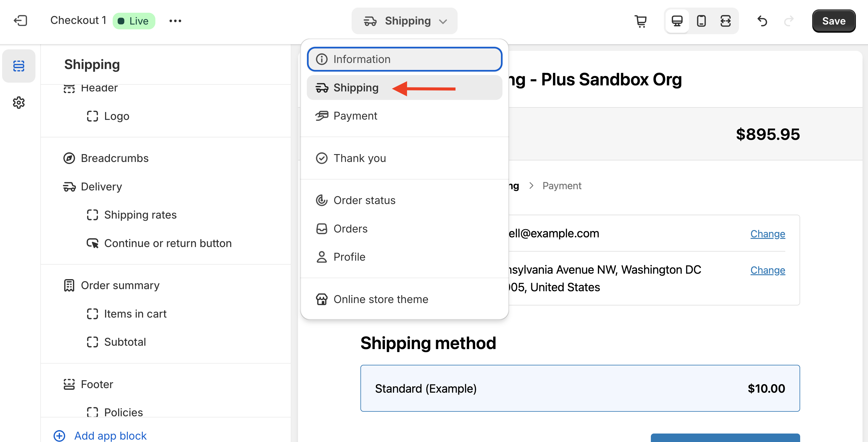Switch to mobile preview mode
Screen dimensions: 868x442
(701, 21)
